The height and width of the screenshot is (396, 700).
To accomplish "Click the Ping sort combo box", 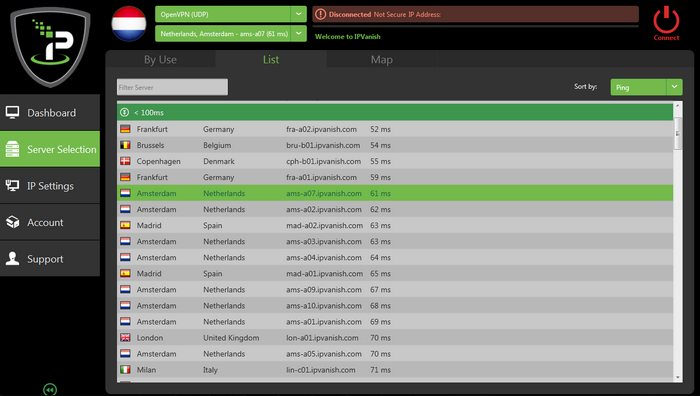I will pyautogui.click(x=646, y=87).
